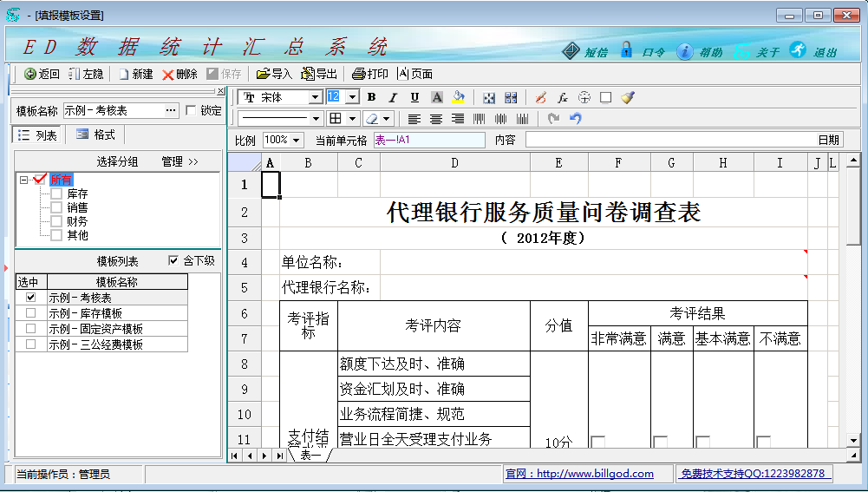Click the redo gray arrow
The height and width of the screenshot is (492, 868).
[553, 119]
